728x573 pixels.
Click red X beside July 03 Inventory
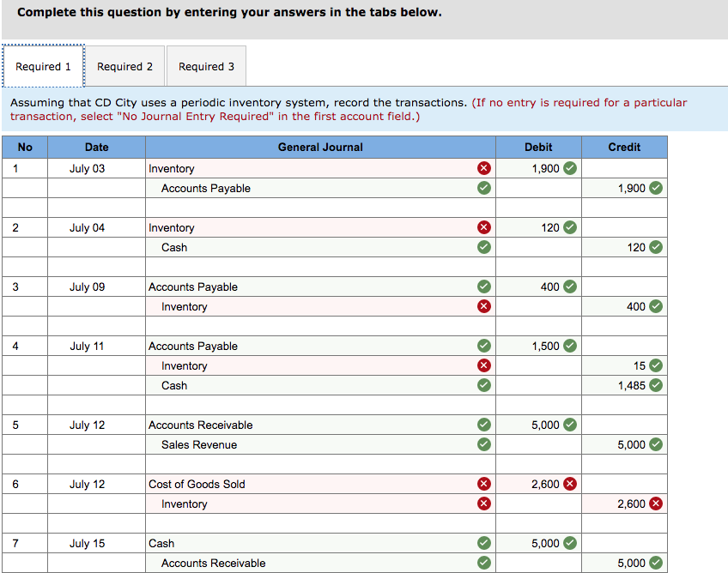484,168
